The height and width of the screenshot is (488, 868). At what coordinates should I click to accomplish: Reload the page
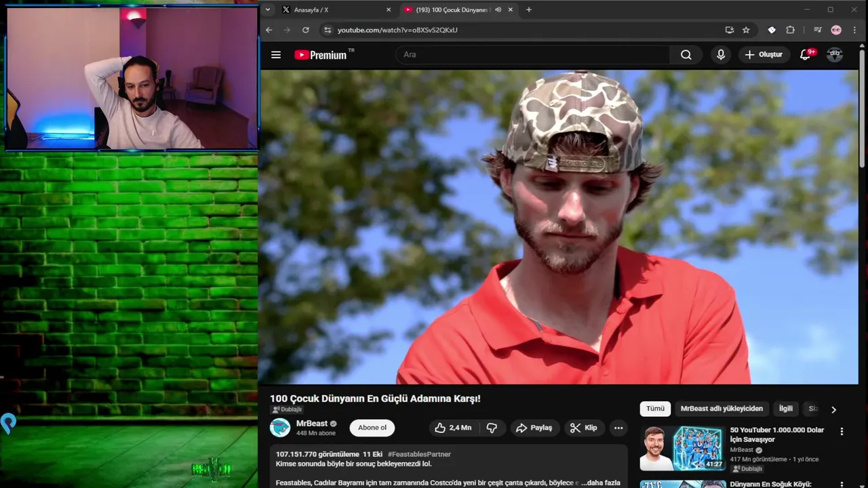click(x=306, y=30)
